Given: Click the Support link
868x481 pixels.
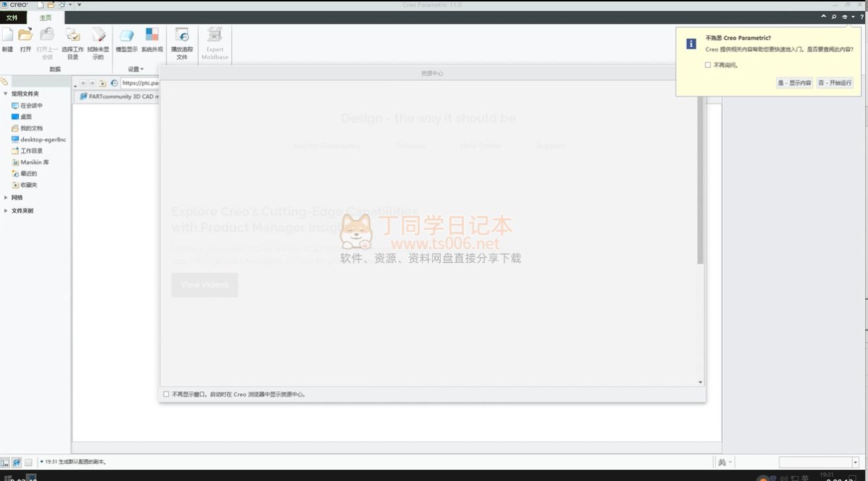Looking at the screenshot, I should pos(550,146).
